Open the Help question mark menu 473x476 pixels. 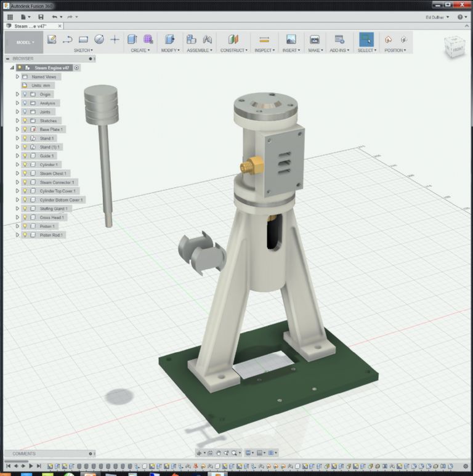click(x=462, y=17)
